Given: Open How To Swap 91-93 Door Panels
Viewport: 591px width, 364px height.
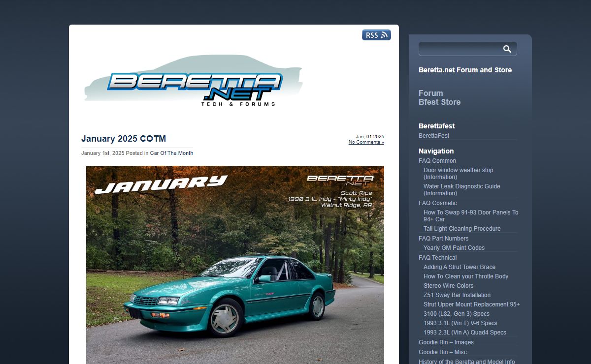Looking at the screenshot, I should [471, 216].
